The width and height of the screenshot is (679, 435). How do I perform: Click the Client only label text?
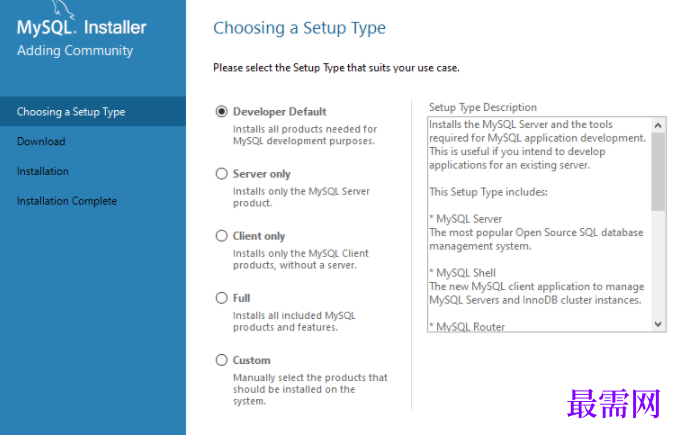[x=259, y=236]
